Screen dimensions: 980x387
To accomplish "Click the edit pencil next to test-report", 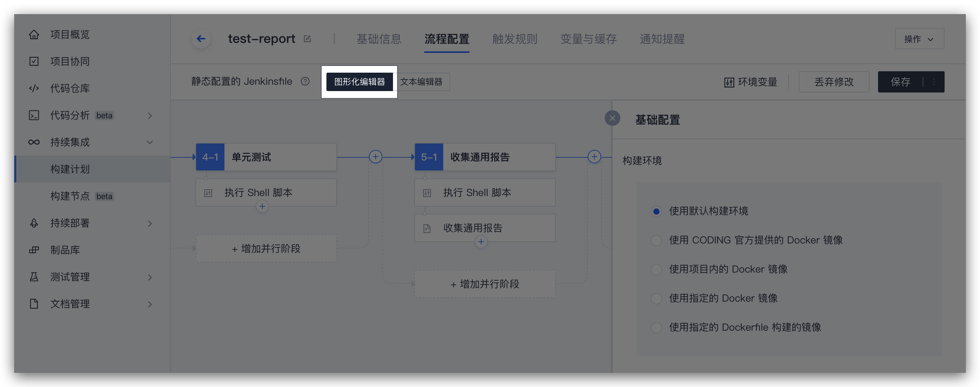I will click(x=307, y=39).
